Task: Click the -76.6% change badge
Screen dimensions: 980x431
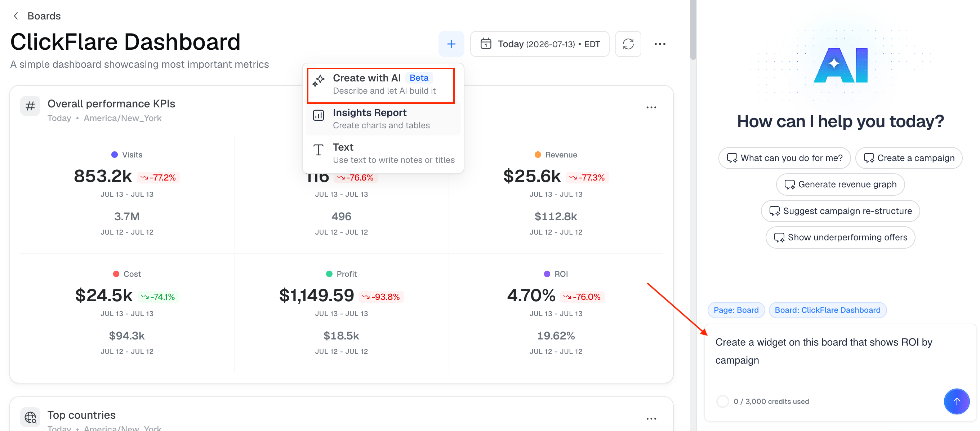Action: (356, 178)
